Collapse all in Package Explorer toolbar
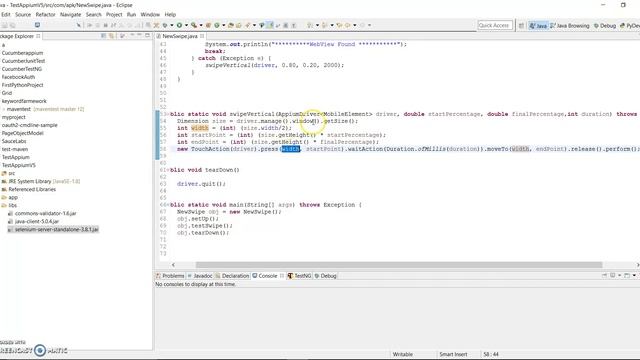This screenshot has height=360, width=640. [x=103, y=36]
